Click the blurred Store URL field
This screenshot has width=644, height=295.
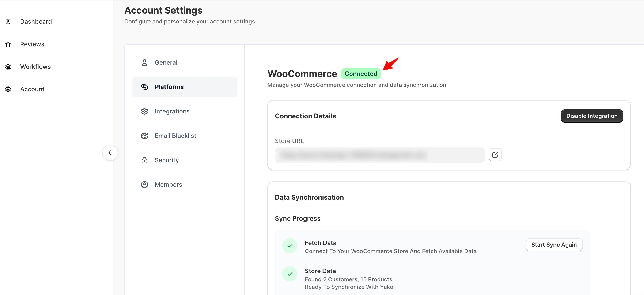[380, 155]
